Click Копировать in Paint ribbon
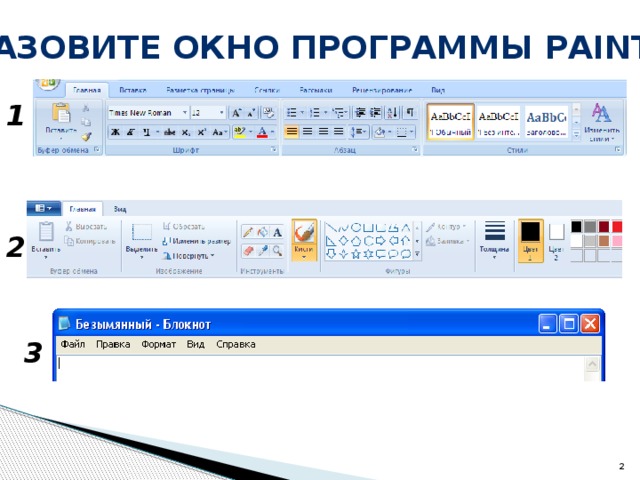640x480 pixels. (90, 241)
